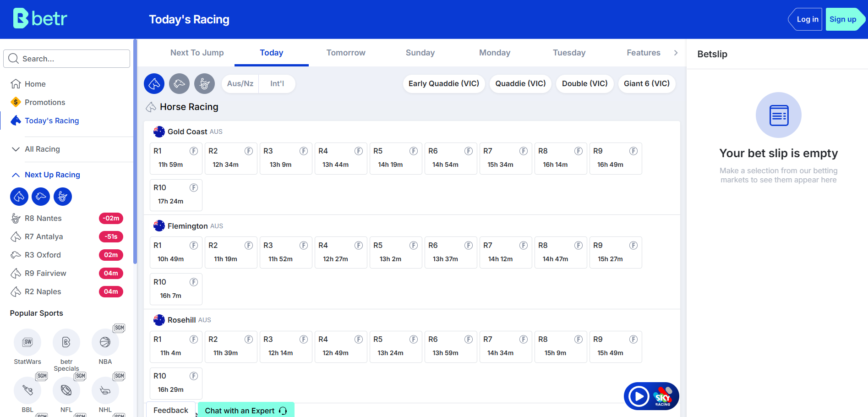Screen dimensions: 868x417
Task: Open Gold Coast R7 race card
Action: [x=506, y=159]
